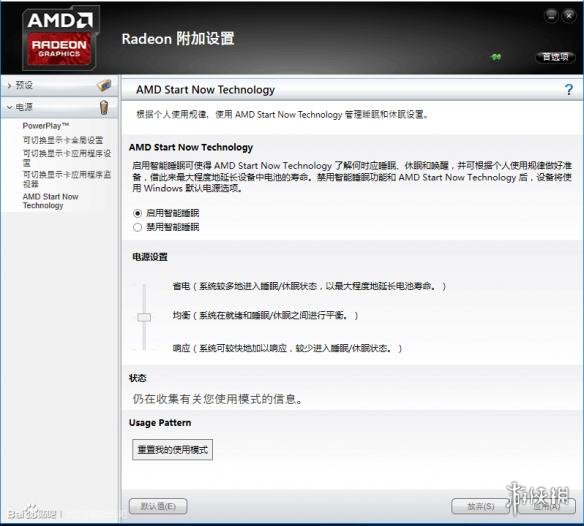Click the 响应 responsive description text

coord(287,348)
